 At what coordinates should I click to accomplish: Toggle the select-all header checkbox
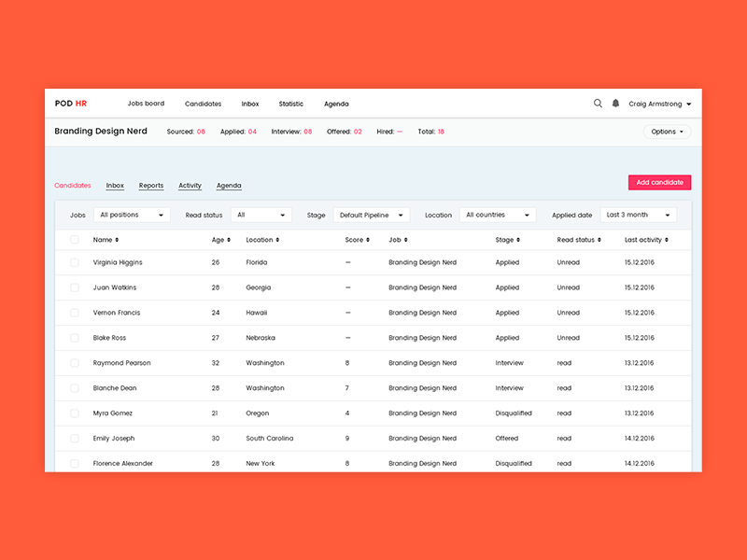tap(75, 240)
